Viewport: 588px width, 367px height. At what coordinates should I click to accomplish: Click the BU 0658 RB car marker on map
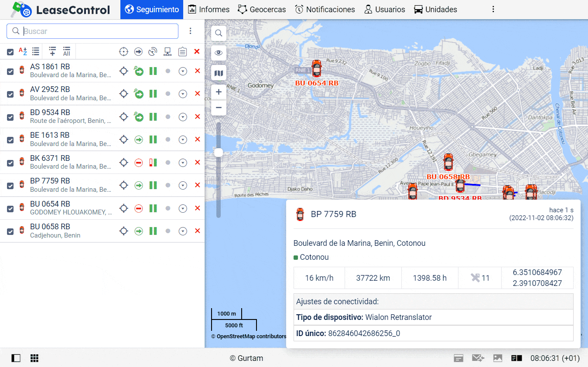[448, 162]
